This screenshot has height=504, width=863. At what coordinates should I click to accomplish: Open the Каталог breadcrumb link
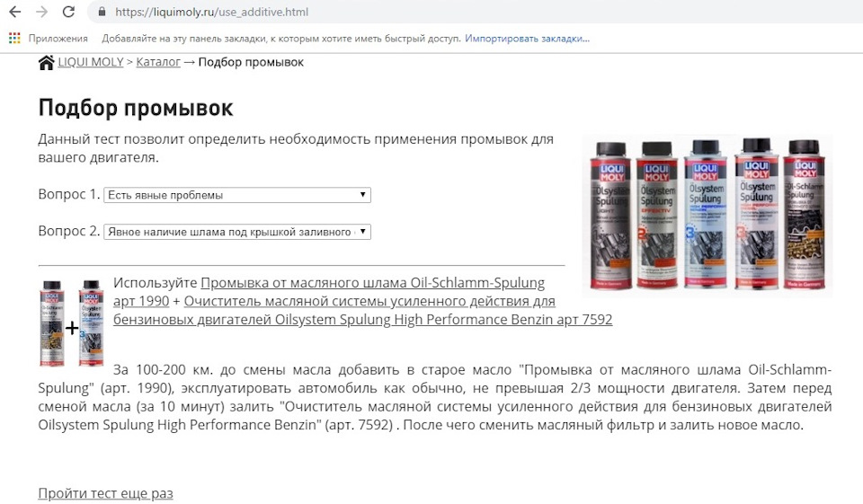tap(158, 62)
